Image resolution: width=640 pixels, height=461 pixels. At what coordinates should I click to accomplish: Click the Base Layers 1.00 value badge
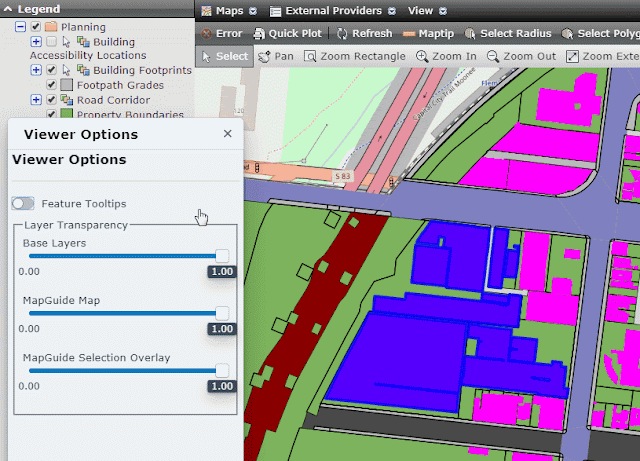tap(222, 272)
